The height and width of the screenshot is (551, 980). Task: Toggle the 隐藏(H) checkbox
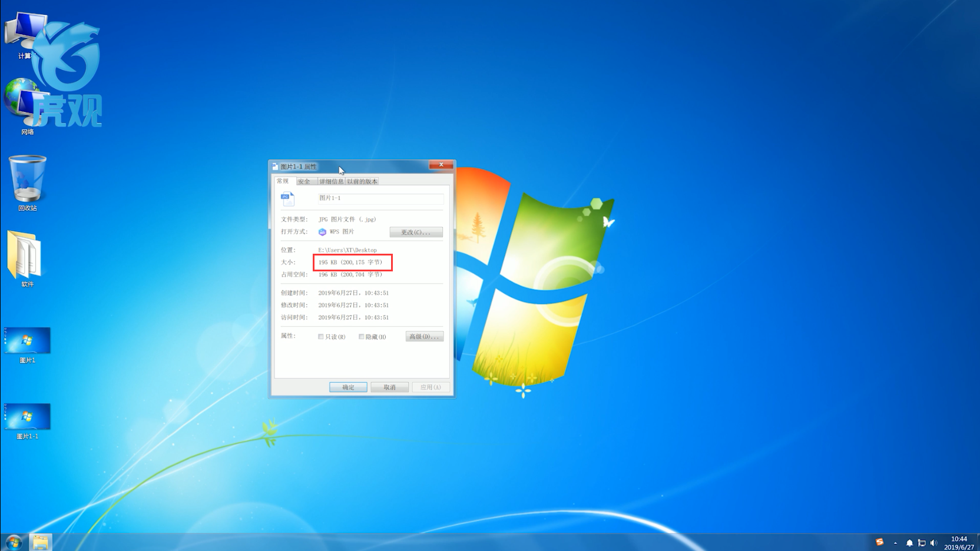362,337
